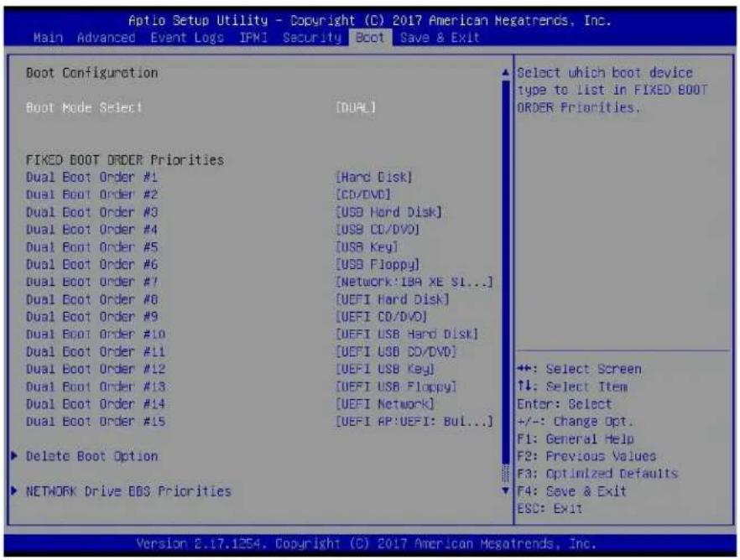
Task: Go to the IPMI tab
Action: pyautogui.click(x=253, y=38)
